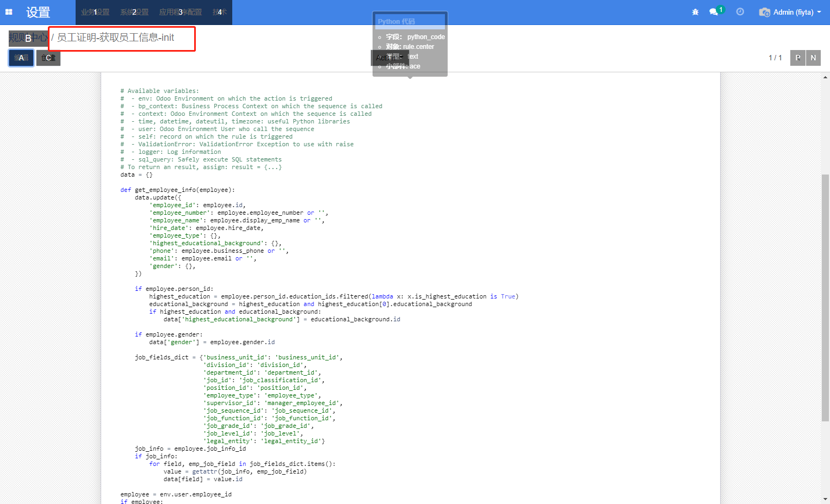Screen dimensions: 830x504
Task: Go to previous record with pager button
Action: 798,58
